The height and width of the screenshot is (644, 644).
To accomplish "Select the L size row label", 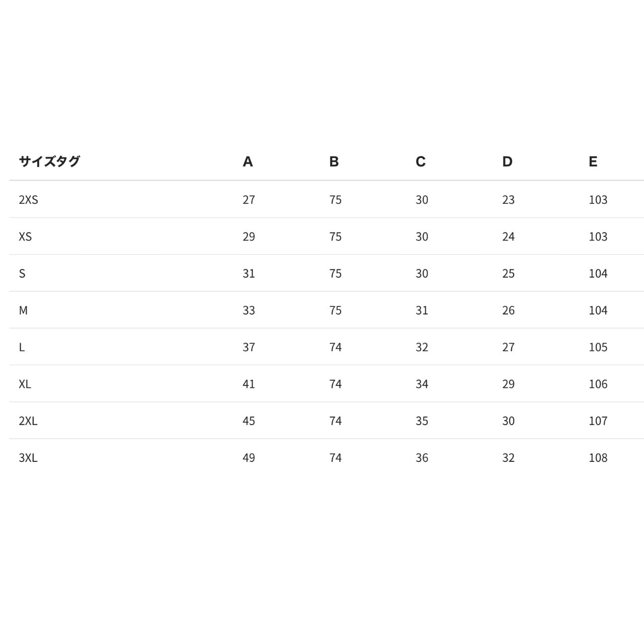I will pyautogui.click(x=22, y=347).
